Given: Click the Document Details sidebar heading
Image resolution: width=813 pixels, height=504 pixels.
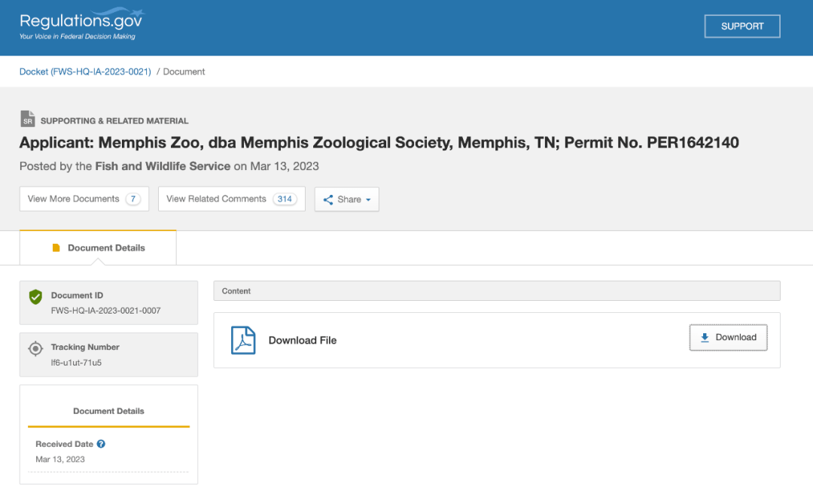Looking at the screenshot, I should click(x=109, y=411).
